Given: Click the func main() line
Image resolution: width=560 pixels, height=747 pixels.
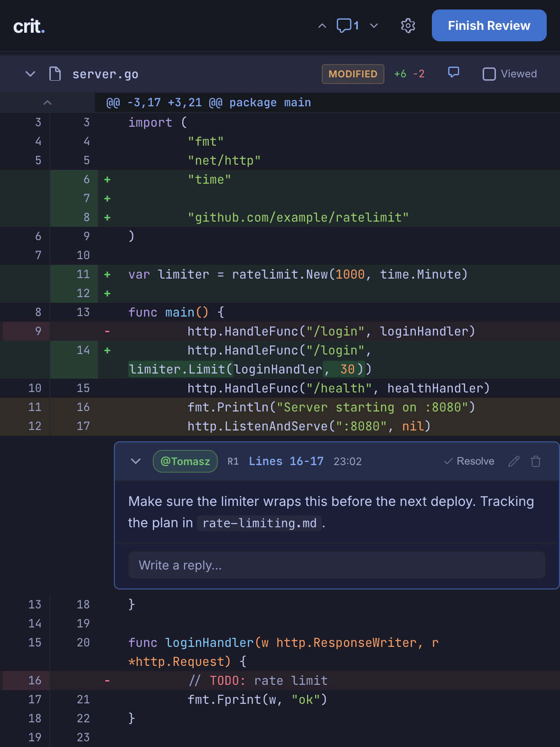Looking at the screenshot, I should click(280, 312).
